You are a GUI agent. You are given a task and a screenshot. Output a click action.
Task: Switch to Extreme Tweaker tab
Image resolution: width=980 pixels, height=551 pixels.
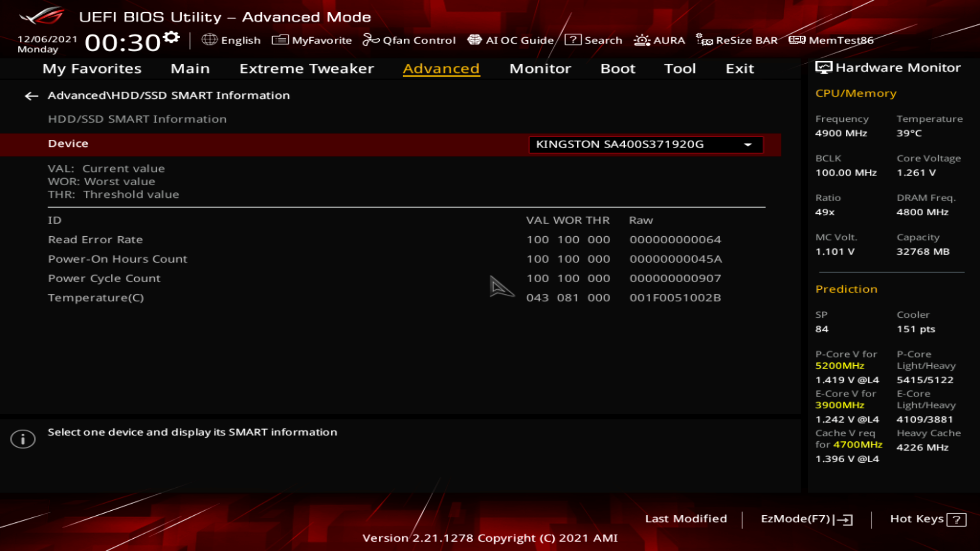(x=306, y=68)
